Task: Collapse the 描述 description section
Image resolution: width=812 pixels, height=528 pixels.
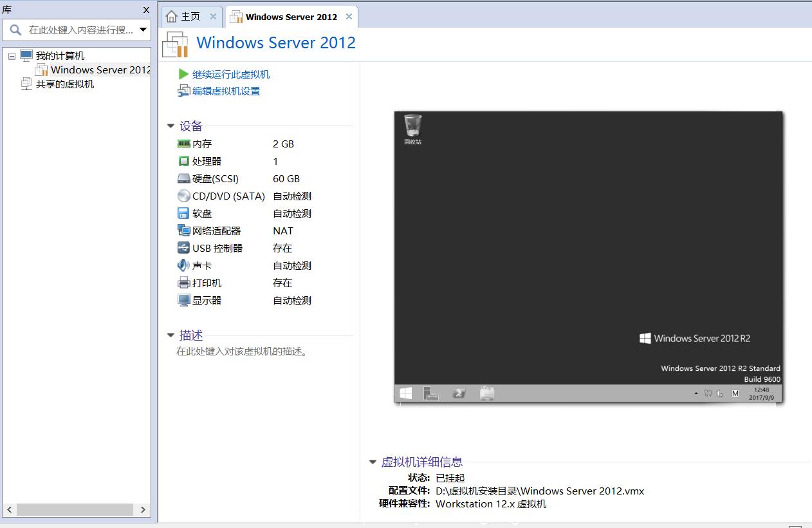Action: point(171,335)
